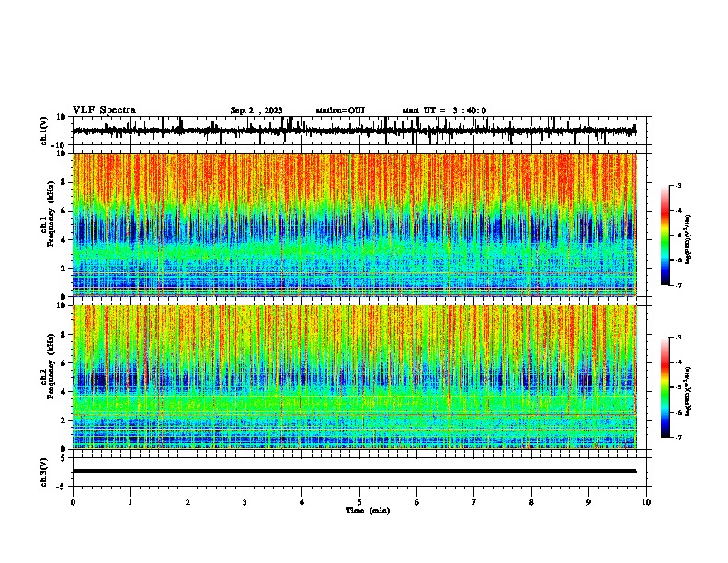Click the "-3" label on ch.1 color bar
This screenshot has width=728, height=563.
tap(678, 185)
